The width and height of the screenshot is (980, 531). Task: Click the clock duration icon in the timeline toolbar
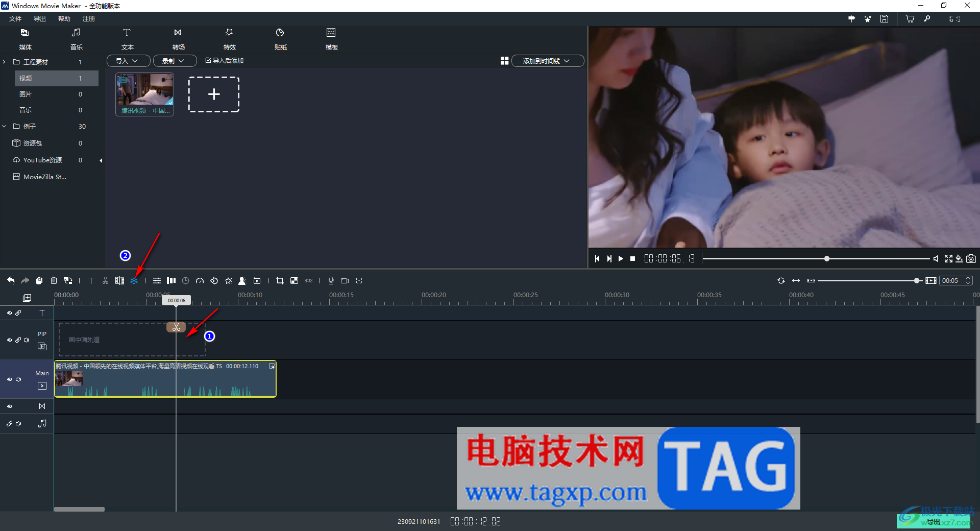185,280
